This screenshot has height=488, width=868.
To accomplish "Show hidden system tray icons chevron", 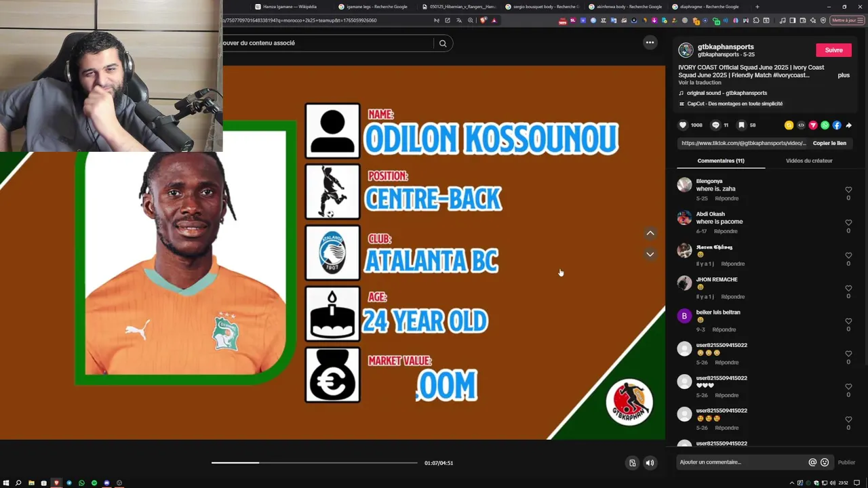I will pyautogui.click(x=792, y=483).
